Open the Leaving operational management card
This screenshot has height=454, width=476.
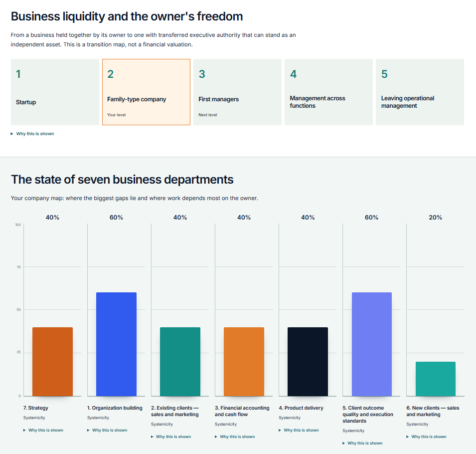[x=420, y=92]
